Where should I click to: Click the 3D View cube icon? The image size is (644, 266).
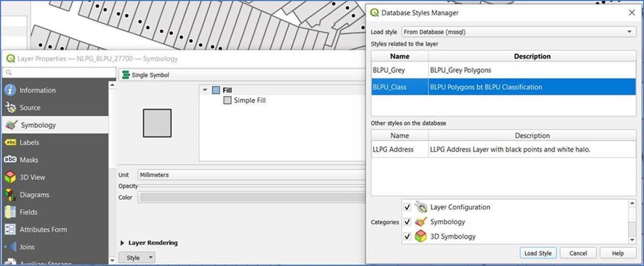10,177
